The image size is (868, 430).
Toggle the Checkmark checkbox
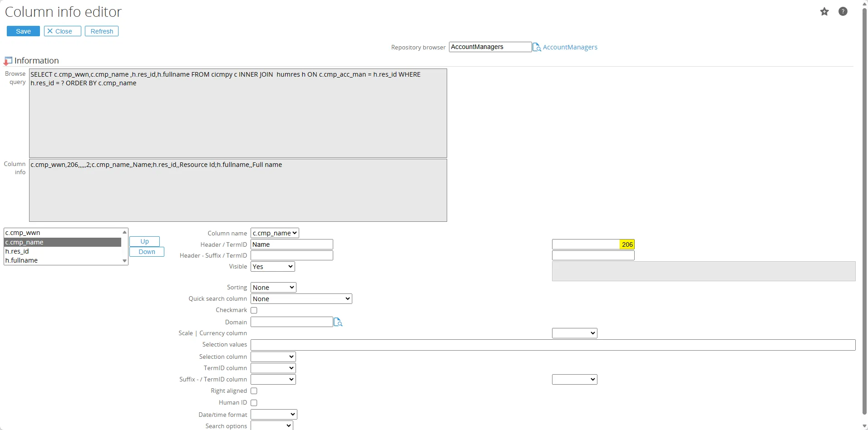coord(254,310)
